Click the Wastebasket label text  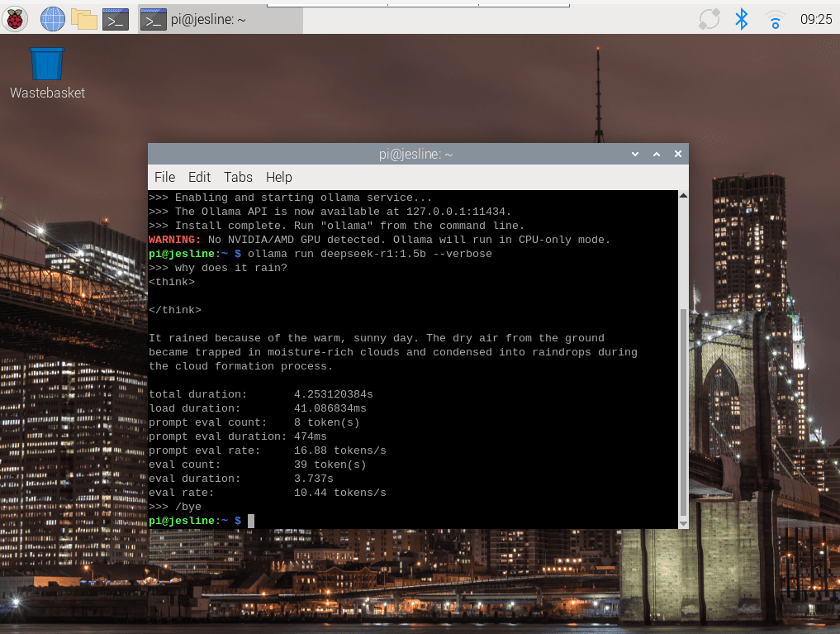click(x=47, y=93)
